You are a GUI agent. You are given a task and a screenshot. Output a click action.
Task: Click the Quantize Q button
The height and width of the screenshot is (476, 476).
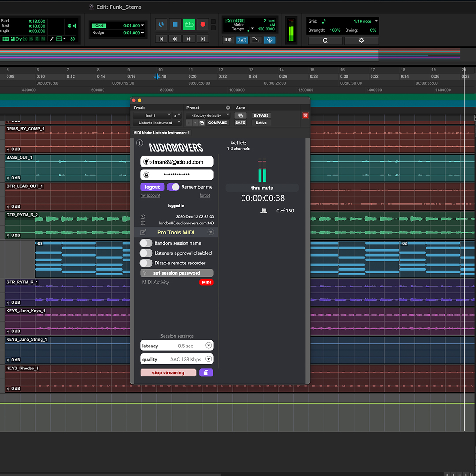coord(325,41)
